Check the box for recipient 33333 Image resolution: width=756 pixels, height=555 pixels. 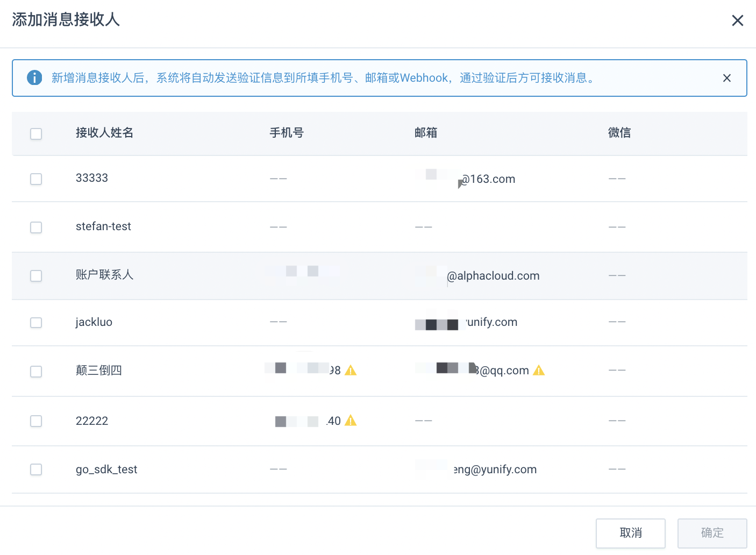click(x=36, y=179)
